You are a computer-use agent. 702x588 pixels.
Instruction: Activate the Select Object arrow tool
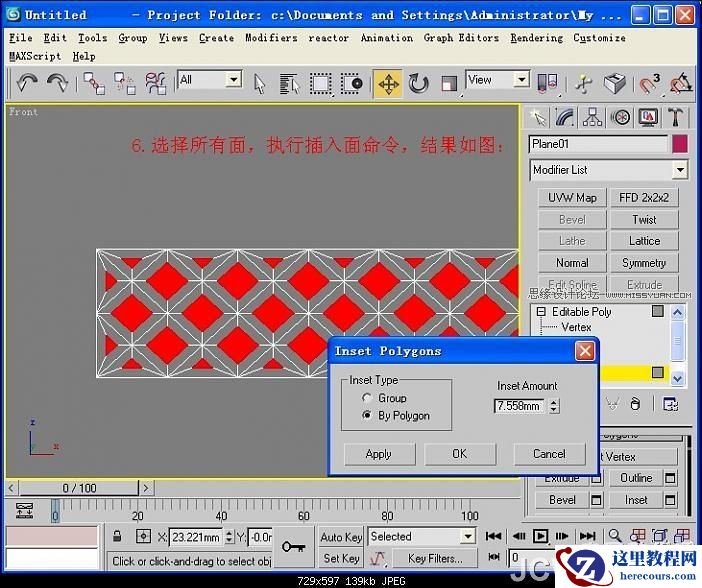(259, 84)
